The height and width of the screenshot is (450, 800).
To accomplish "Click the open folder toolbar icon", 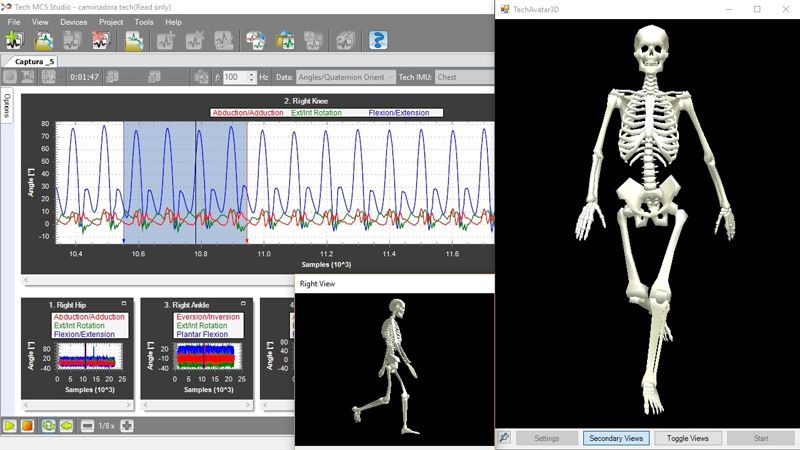I will pyautogui.click(x=45, y=41).
